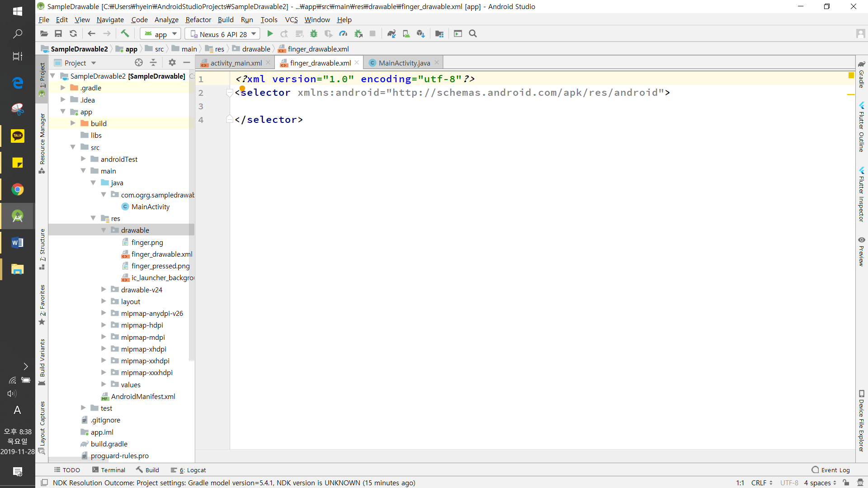868x488 pixels.
Task: Click the Debug app bug icon
Action: click(314, 34)
